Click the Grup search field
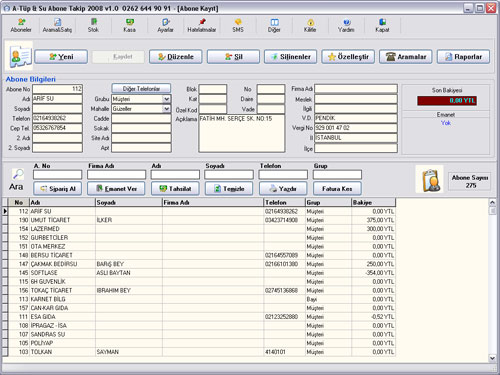Viewport: 500px width, 375px height. pos(337,175)
